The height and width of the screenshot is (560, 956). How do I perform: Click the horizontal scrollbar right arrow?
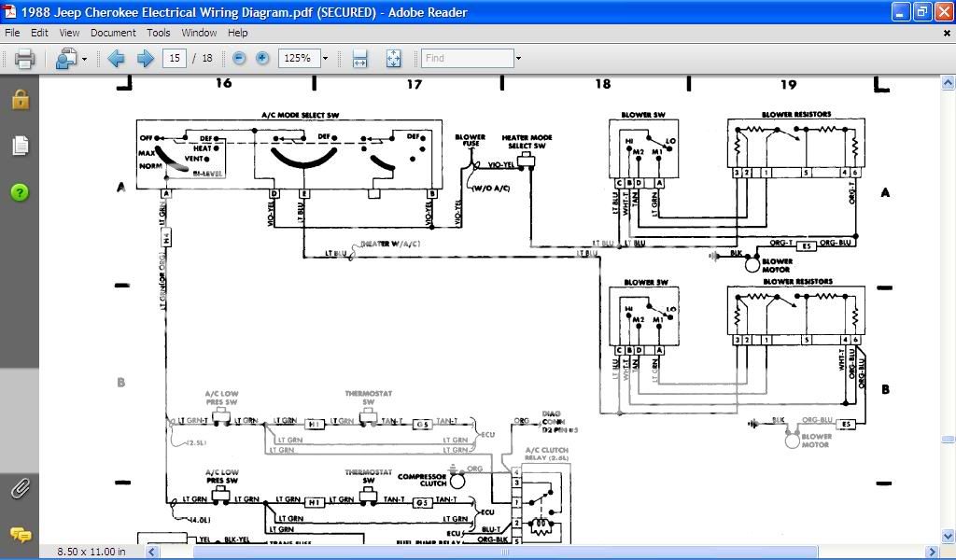pos(931,553)
